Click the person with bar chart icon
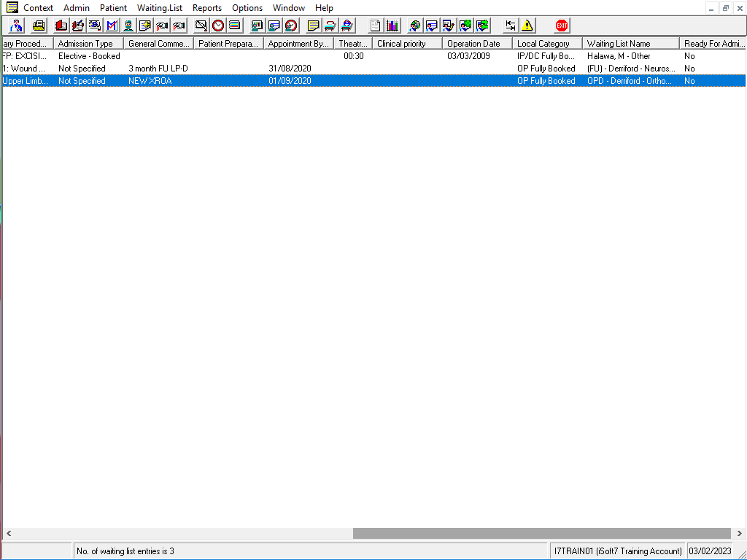Screen dimensions: 747x560 point(258,26)
